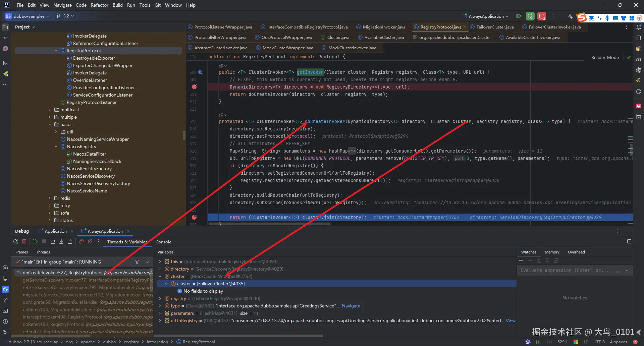644x346 pixels.
Task: Open the Notifications bell tool window
Action: click(x=639, y=27)
